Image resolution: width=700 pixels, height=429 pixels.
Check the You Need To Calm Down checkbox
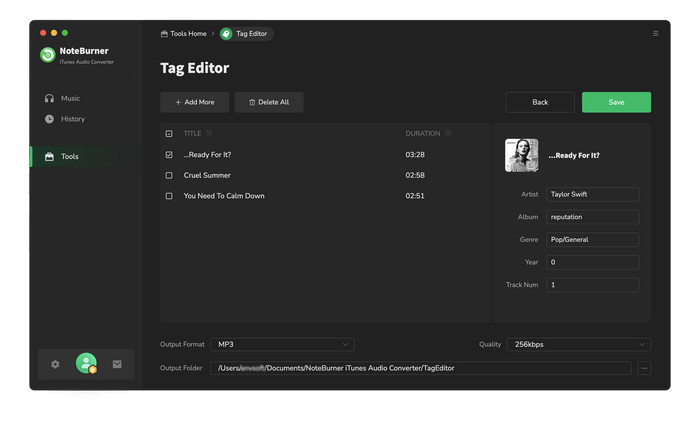pos(169,196)
